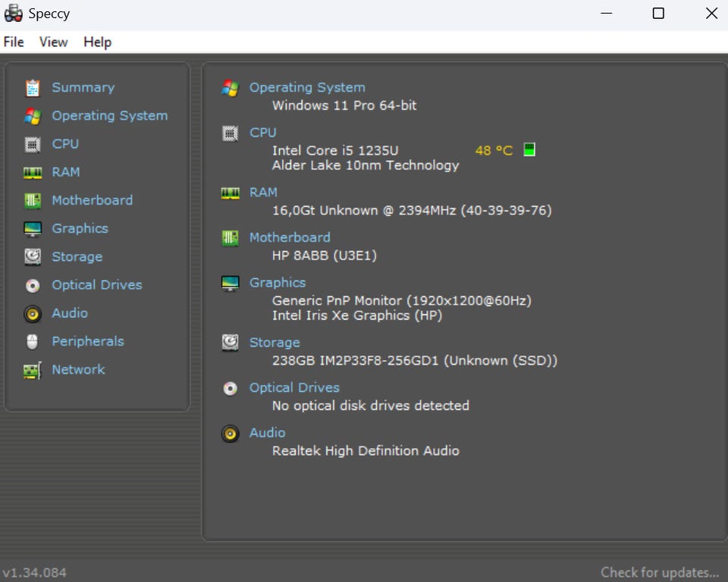Click the Graphics monitor icon in summary panel
The height and width of the screenshot is (582, 728).
[x=231, y=283]
